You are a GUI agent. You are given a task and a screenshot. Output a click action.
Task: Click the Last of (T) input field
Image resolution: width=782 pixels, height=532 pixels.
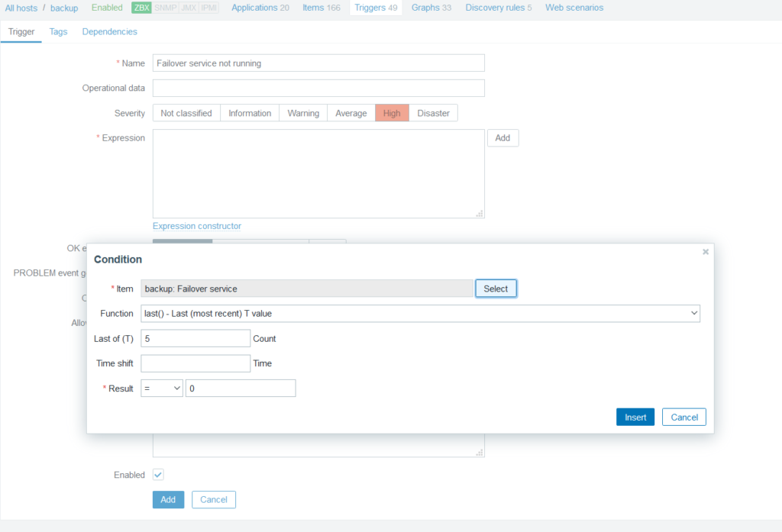point(195,339)
